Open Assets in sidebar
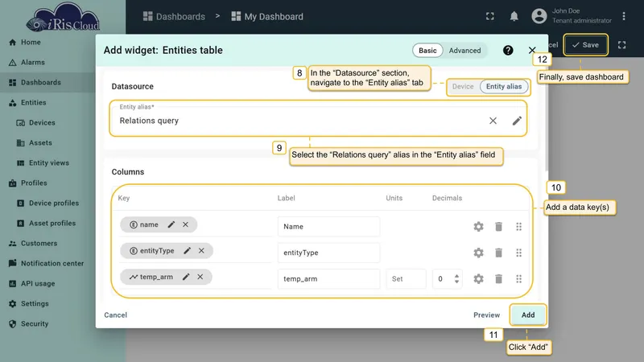Image resolution: width=644 pixels, height=362 pixels. click(x=34, y=143)
